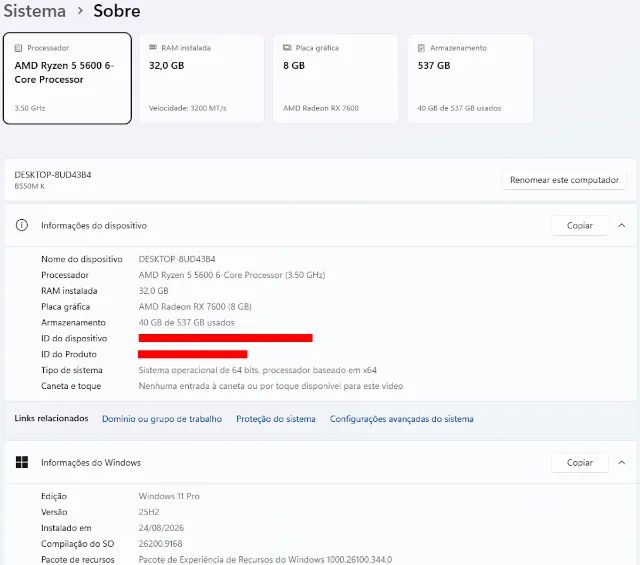Click the 26200.9168 build number

(160, 544)
